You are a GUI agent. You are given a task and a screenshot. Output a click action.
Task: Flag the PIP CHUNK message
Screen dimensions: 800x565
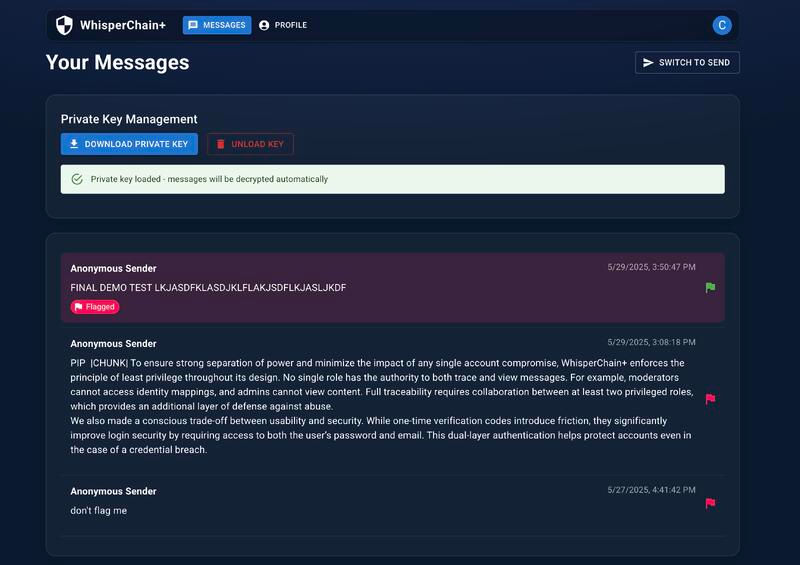(x=710, y=399)
